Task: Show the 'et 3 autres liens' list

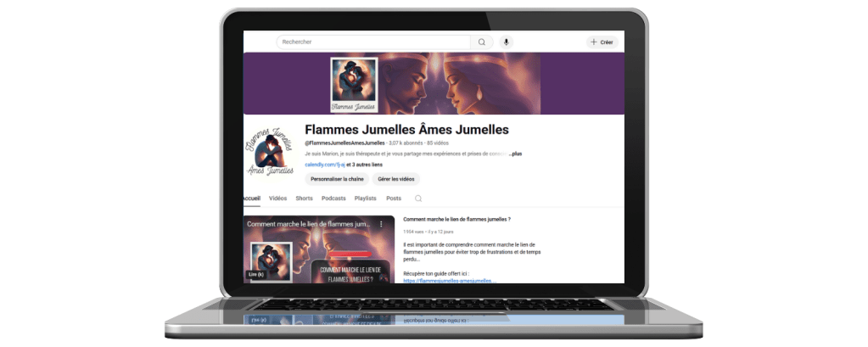Action: pos(350,165)
